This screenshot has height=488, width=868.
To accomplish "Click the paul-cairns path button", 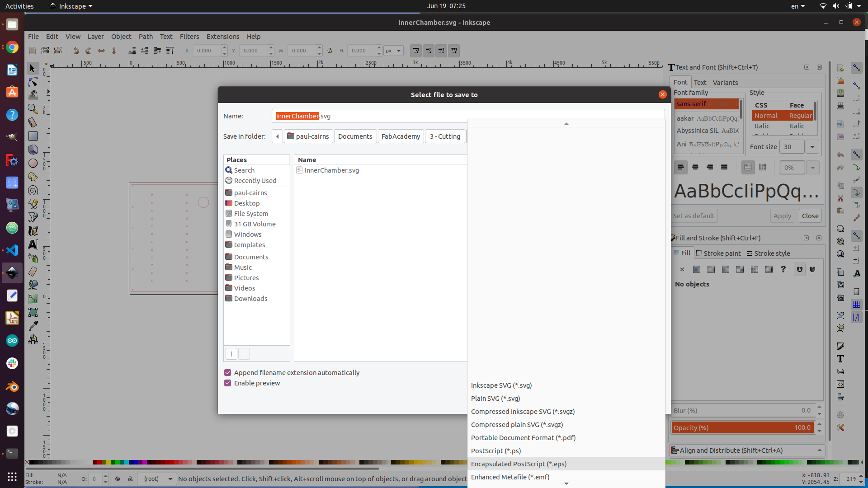I will pos(308,136).
